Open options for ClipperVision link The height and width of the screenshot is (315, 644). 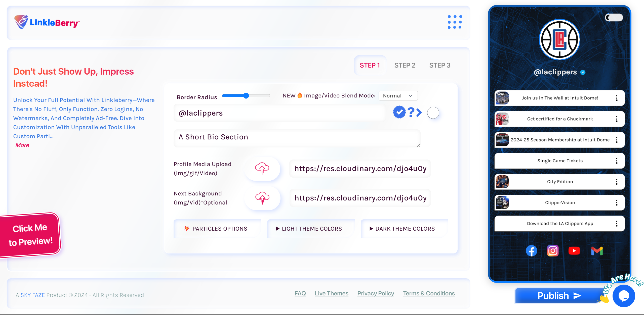coord(617,203)
